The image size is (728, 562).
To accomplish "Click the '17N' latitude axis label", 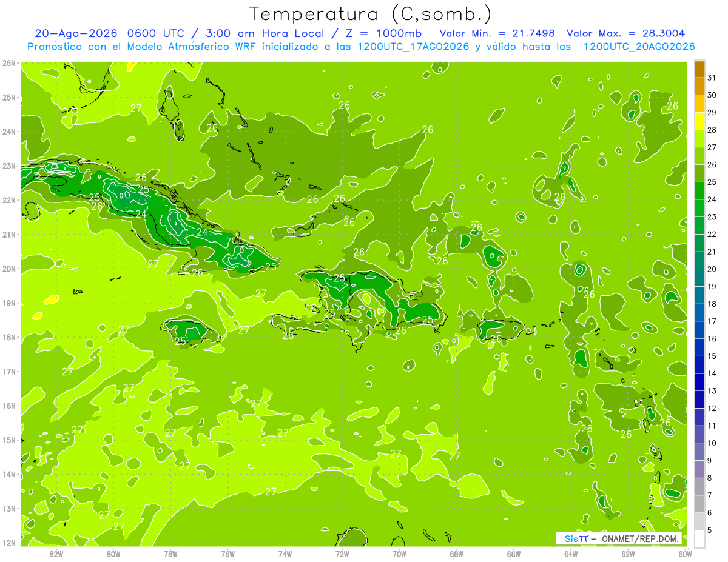I will pos(9,371).
